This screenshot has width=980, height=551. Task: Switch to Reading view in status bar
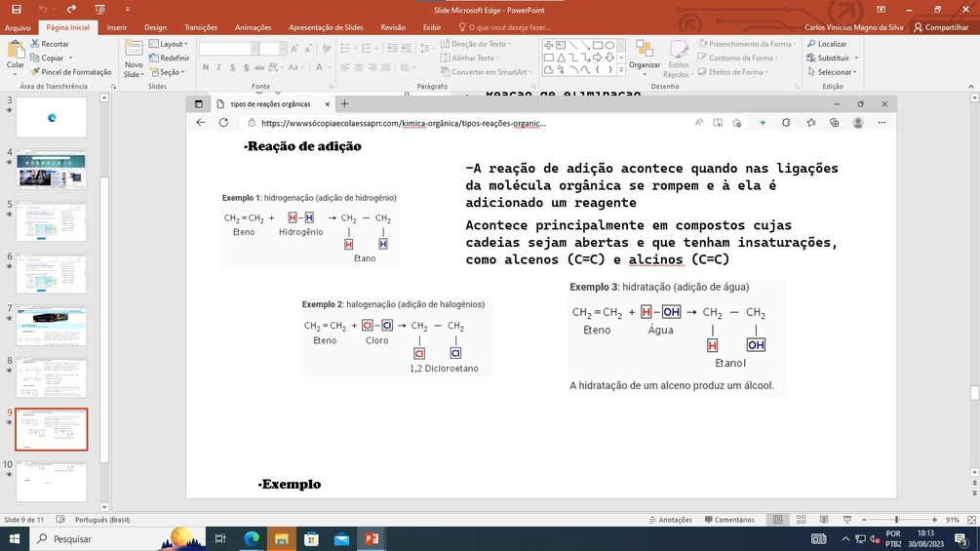[824, 520]
